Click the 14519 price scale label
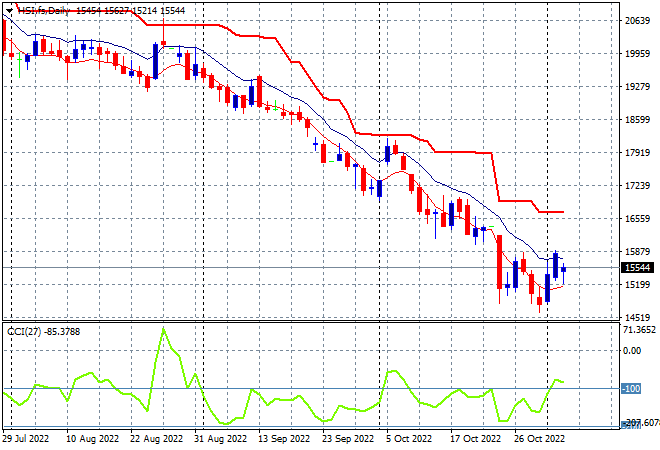Image resolution: width=660 pixels, height=450 pixels. (638, 317)
